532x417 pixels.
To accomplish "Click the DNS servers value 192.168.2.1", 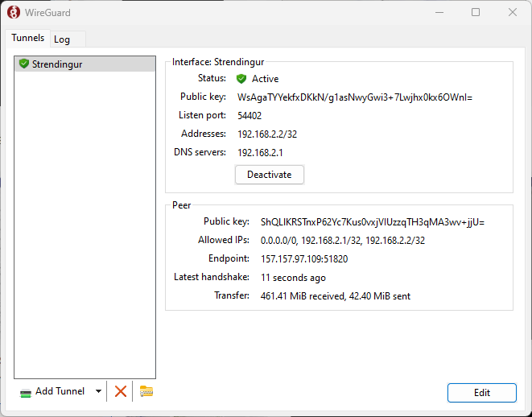I will (x=260, y=152).
